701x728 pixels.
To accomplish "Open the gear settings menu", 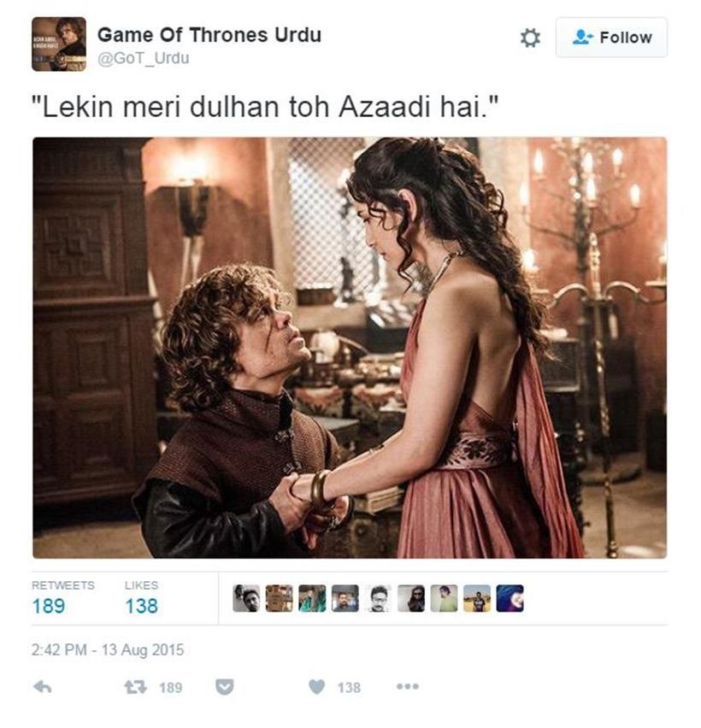I will point(530,38).
